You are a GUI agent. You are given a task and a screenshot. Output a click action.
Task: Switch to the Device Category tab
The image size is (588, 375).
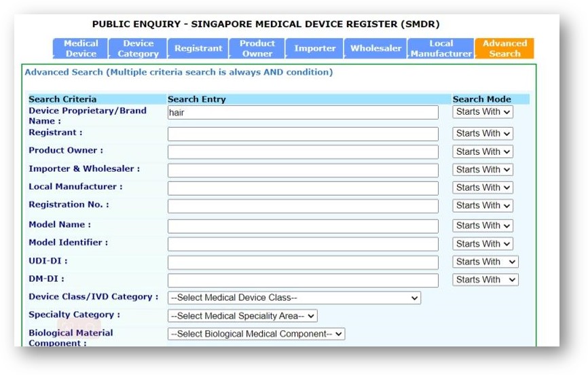[x=138, y=48]
